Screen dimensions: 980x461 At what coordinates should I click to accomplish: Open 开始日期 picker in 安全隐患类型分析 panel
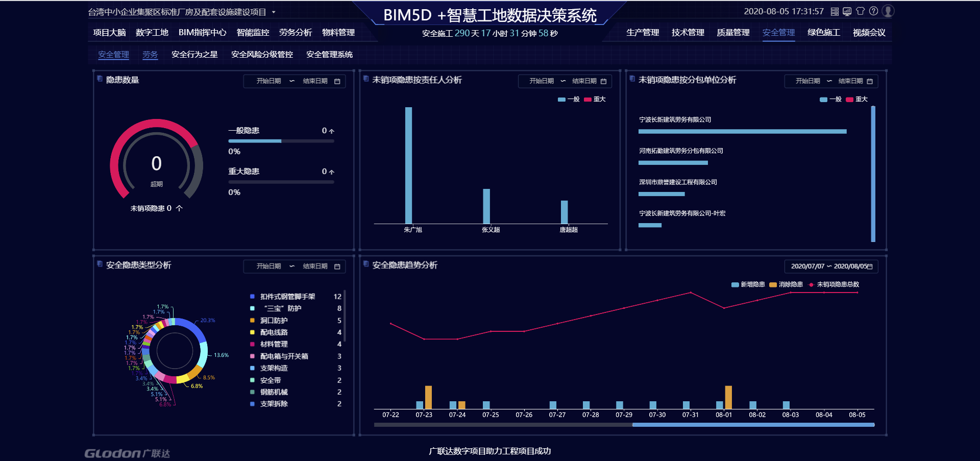268,266
